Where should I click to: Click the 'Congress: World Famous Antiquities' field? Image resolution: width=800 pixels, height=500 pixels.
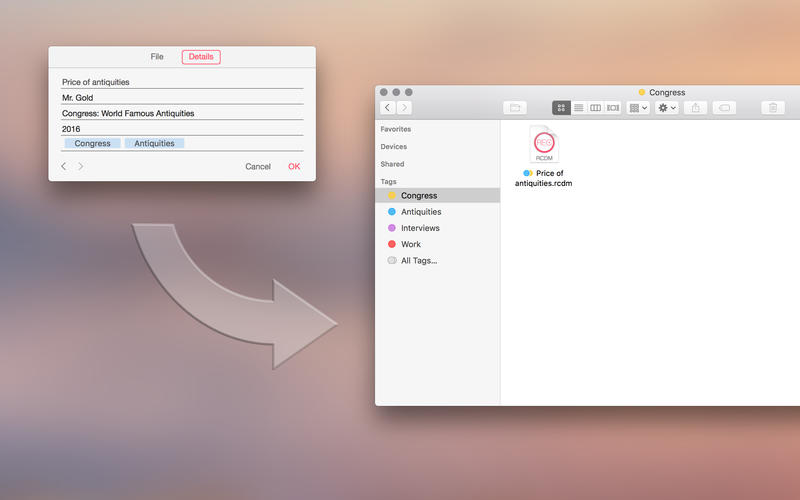tap(182, 113)
